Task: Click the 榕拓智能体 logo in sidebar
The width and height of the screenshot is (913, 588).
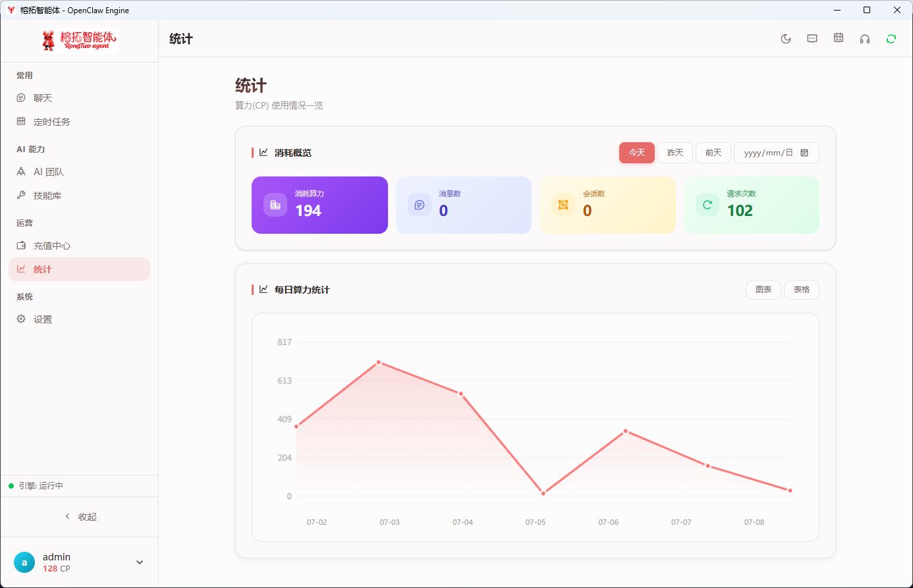Action: click(79, 40)
